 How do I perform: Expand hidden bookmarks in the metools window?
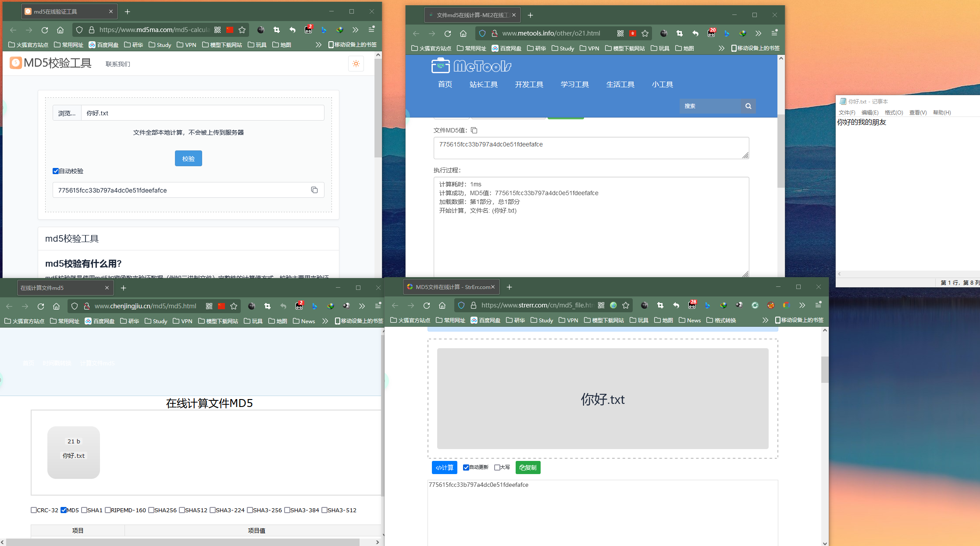click(721, 48)
